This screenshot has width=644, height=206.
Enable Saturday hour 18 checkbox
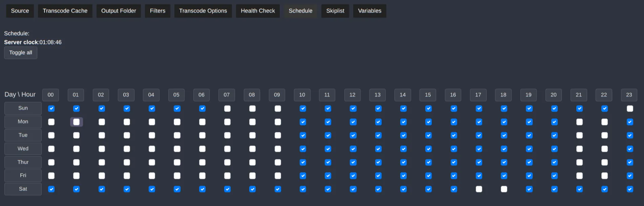point(504,189)
